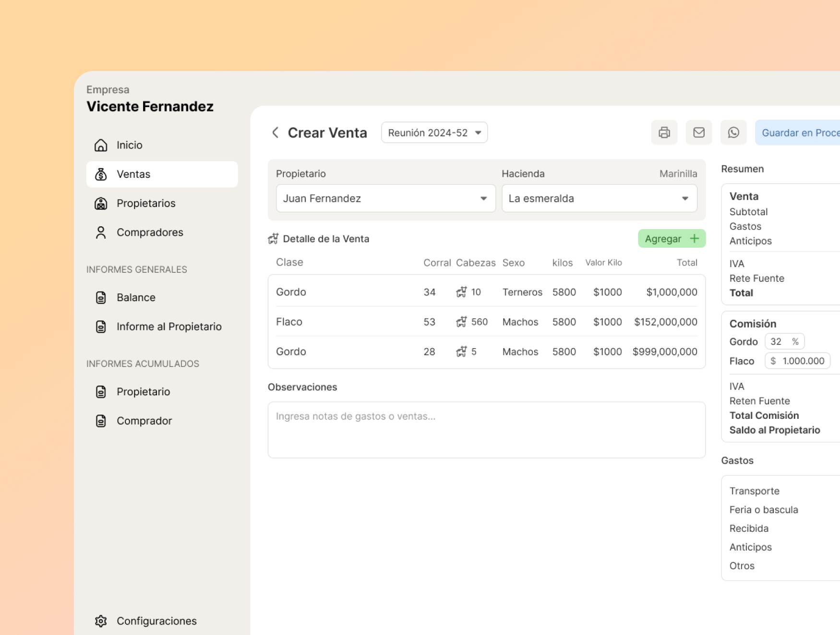840x635 pixels.
Task: Click corral number 53 cell
Action: pos(429,322)
